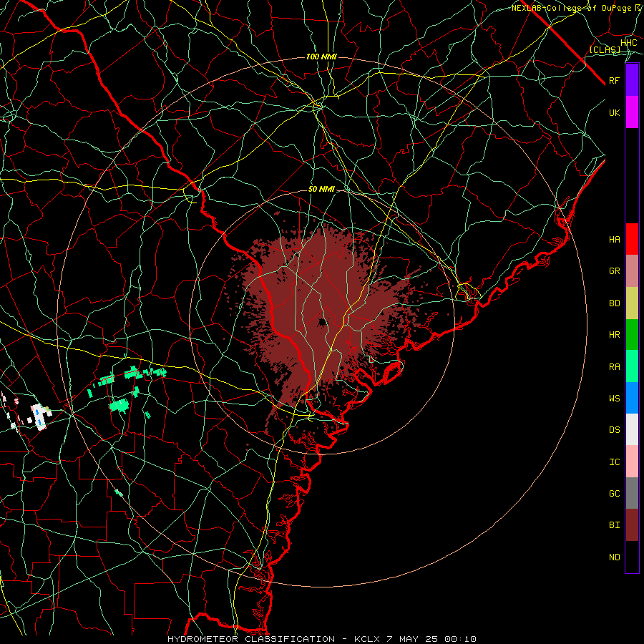Image resolution: width=644 pixels, height=644 pixels.
Task: Click the 'UK' legend label text
Action: 615,112
